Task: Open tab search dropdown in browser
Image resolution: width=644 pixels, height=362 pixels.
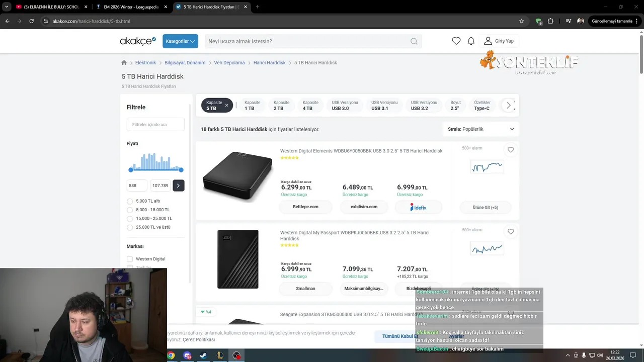Action: [7, 7]
